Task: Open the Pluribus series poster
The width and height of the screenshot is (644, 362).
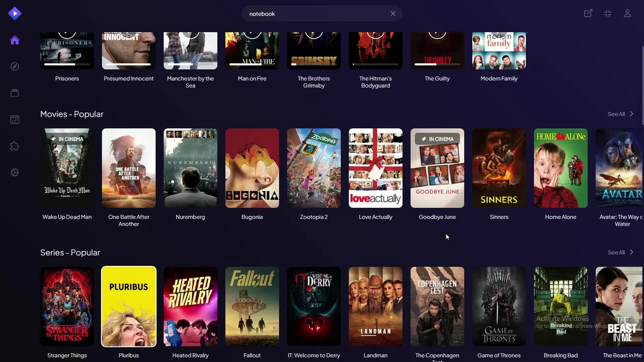Action: tap(129, 307)
